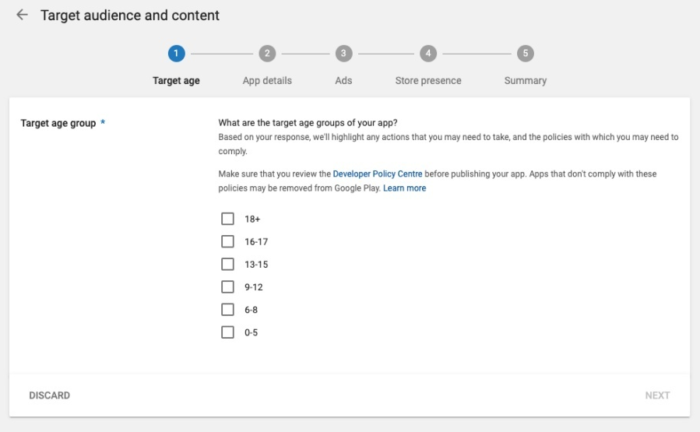Open the Target age step label

click(176, 81)
